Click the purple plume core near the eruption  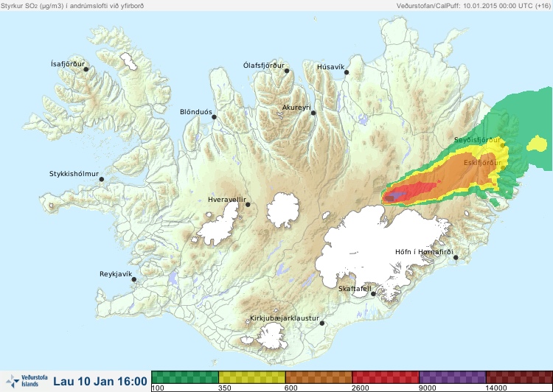pos(398,195)
